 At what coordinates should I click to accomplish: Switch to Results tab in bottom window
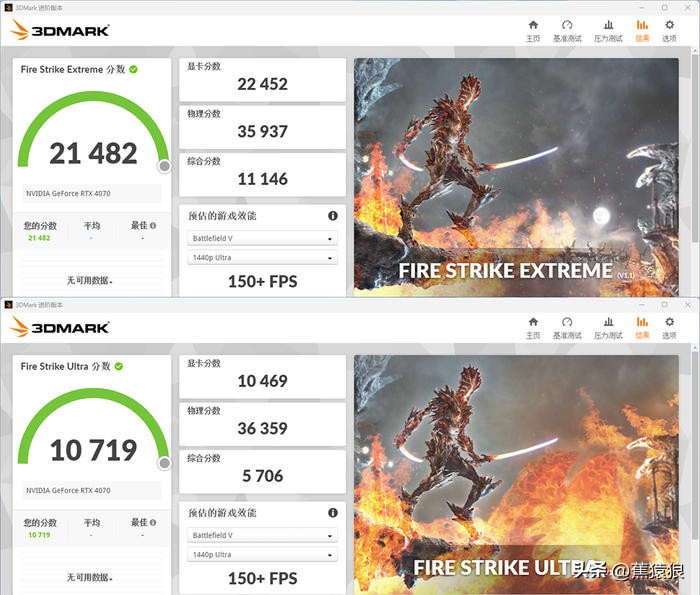[x=642, y=328]
